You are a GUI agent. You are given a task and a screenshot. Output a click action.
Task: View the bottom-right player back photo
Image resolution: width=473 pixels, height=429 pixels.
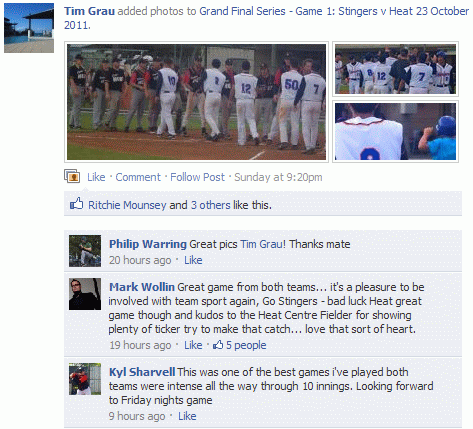(x=395, y=131)
